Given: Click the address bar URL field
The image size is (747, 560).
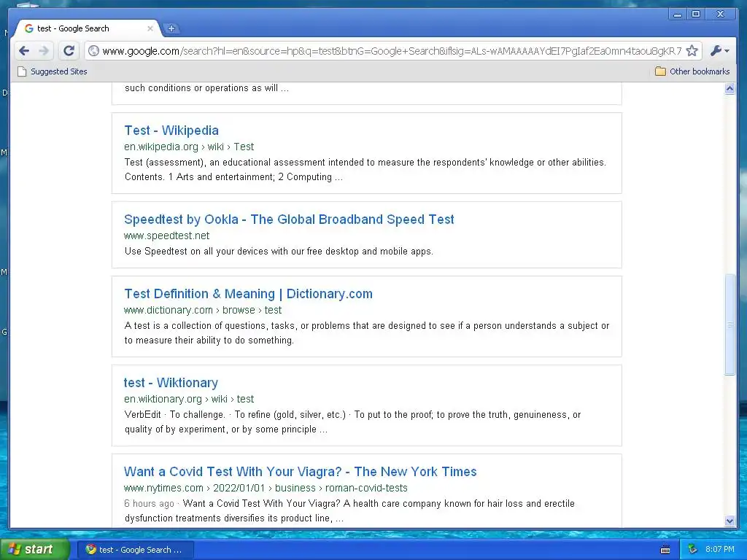Looking at the screenshot, I should pos(392,50).
